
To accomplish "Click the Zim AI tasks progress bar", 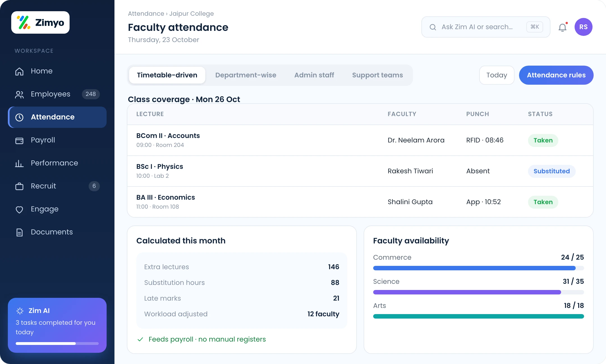I will (x=57, y=344).
